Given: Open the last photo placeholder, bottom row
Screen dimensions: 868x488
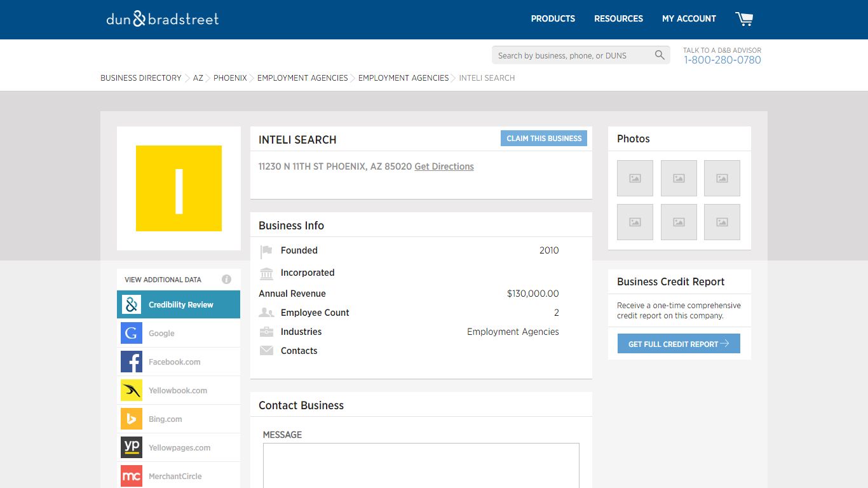Looking at the screenshot, I should click(x=722, y=222).
